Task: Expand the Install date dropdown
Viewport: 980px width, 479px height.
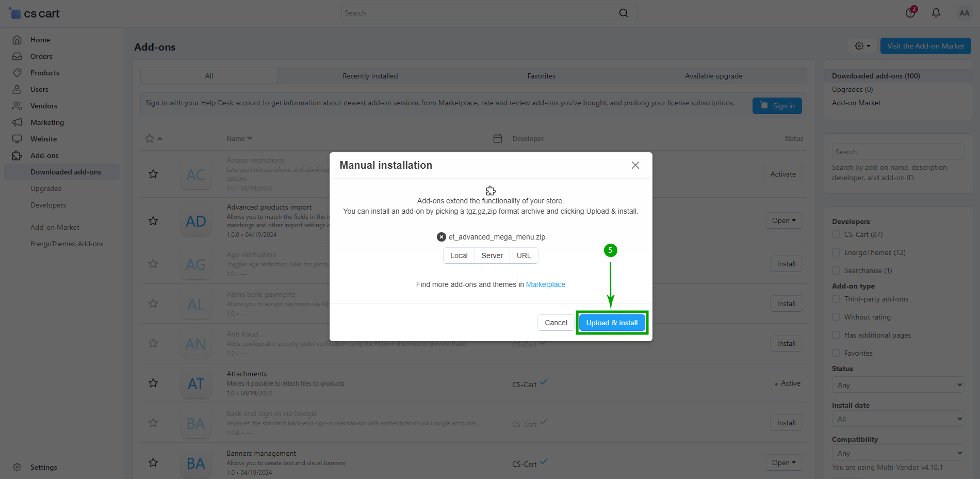Action: coord(898,419)
